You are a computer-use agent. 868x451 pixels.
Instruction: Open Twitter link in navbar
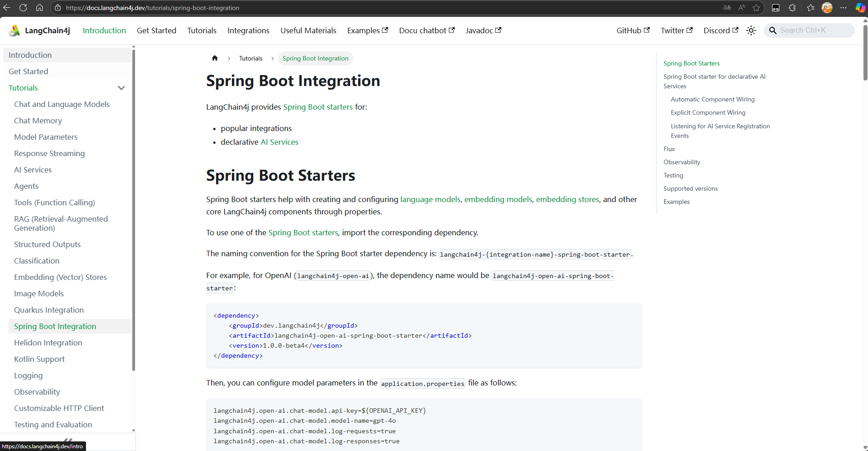pyautogui.click(x=677, y=30)
